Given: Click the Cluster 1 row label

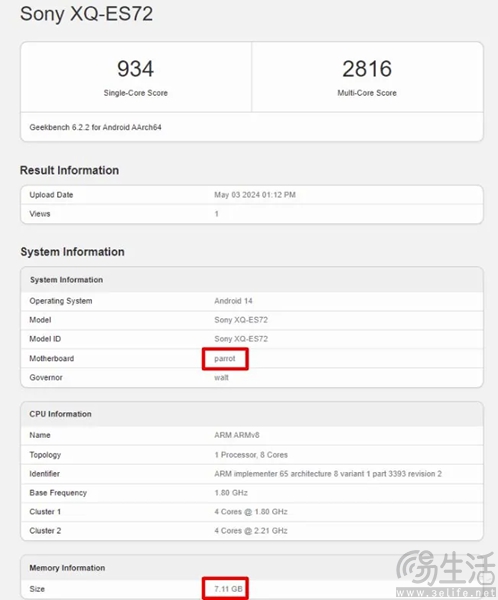Looking at the screenshot, I should click(x=45, y=512).
